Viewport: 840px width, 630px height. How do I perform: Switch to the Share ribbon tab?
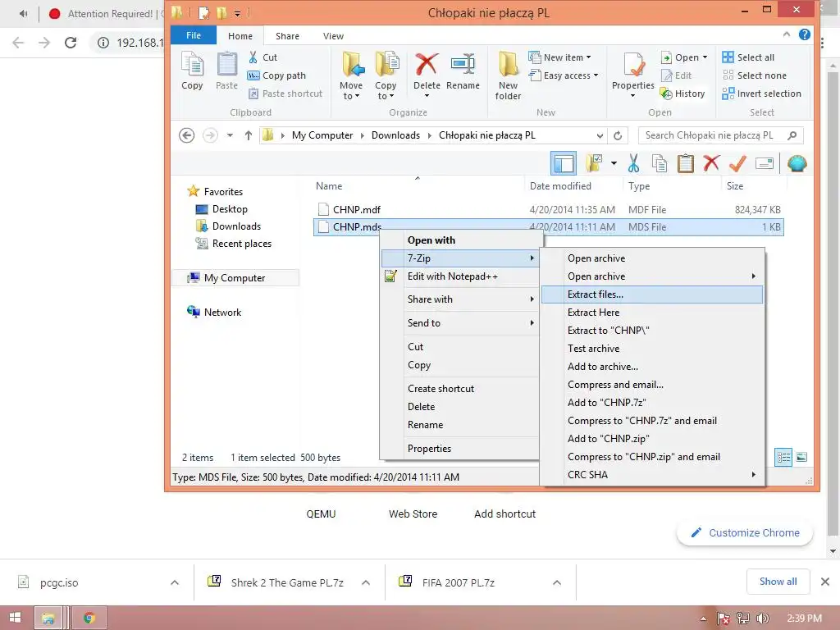tap(287, 36)
